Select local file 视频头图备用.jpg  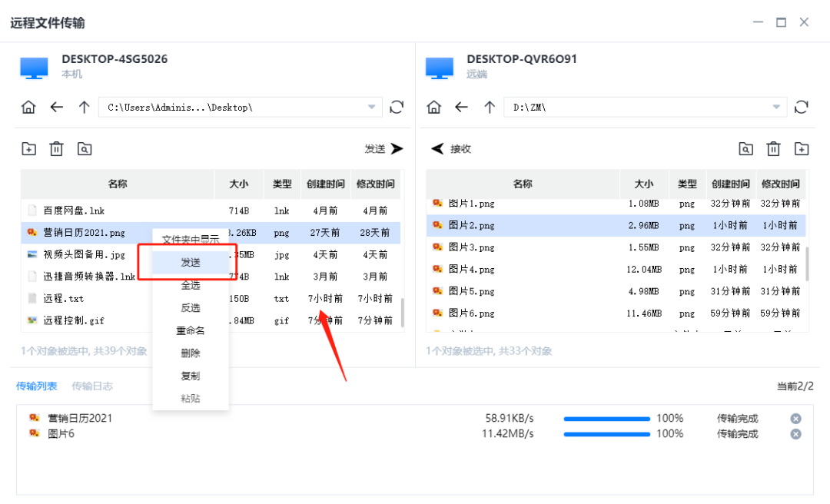pyautogui.click(x=211, y=254)
